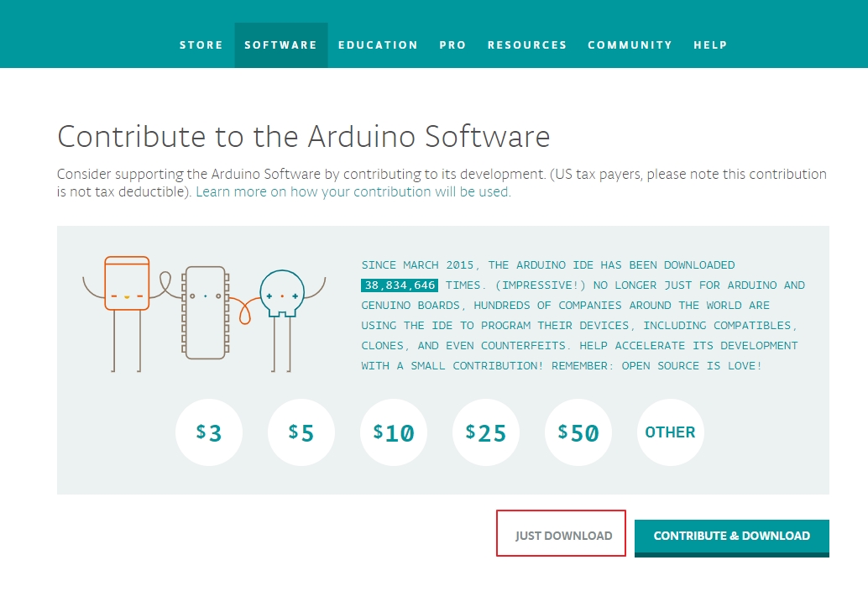Click the teal round-head robot character
This screenshot has height=602, width=868.
pos(282,320)
